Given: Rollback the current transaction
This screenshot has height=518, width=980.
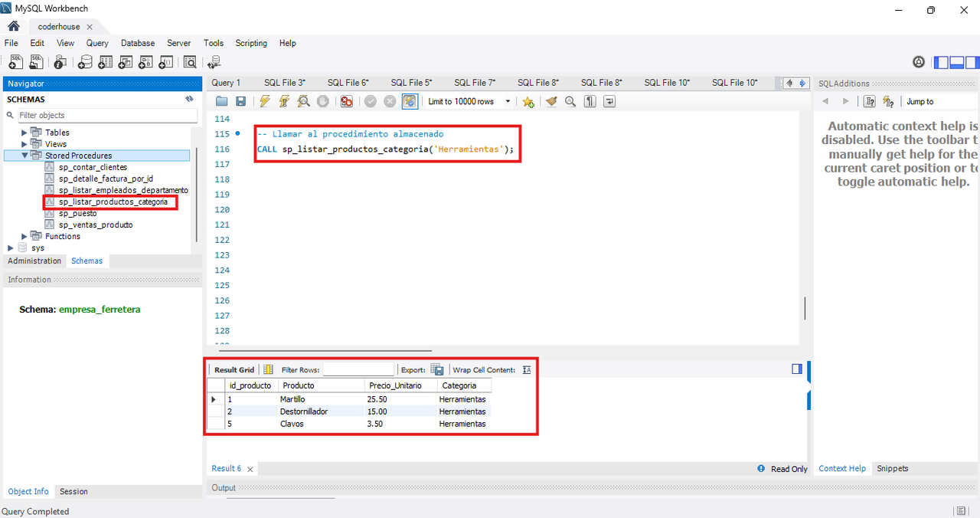Looking at the screenshot, I should (390, 101).
